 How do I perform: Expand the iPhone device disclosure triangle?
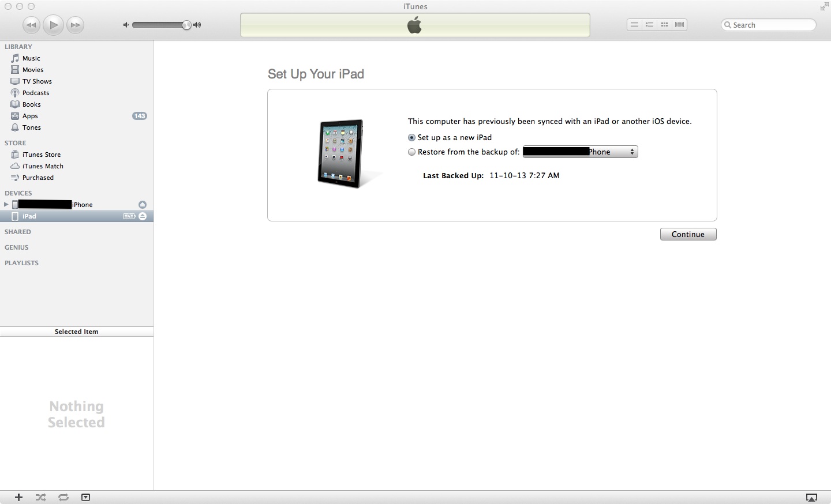coord(6,205)
